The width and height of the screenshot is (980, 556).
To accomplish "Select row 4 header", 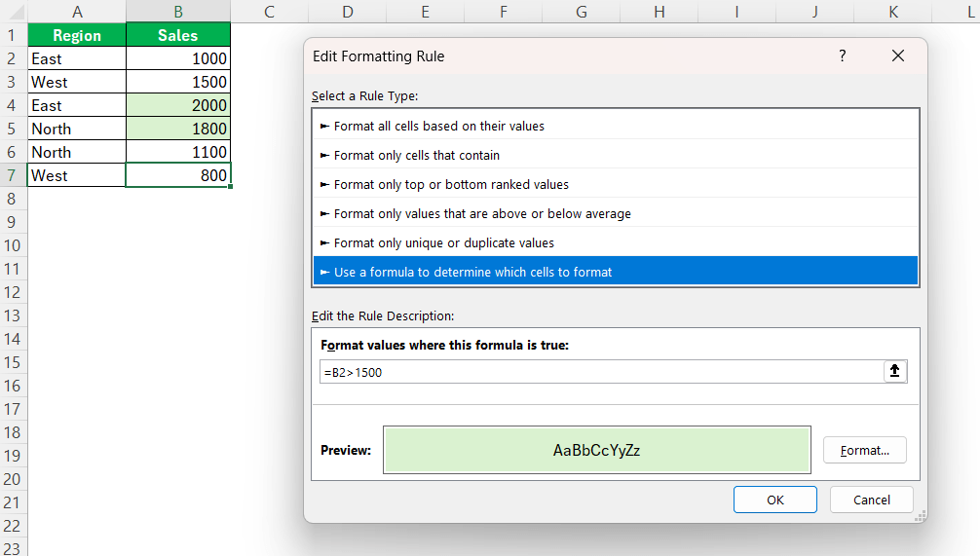I will coord(13,105).
